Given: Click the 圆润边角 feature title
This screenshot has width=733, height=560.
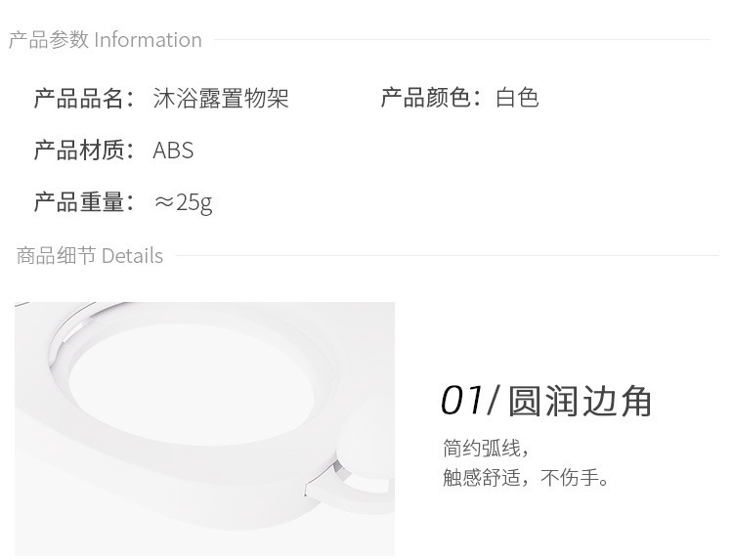Looking at the screenshot, I should tap(580, 401).
